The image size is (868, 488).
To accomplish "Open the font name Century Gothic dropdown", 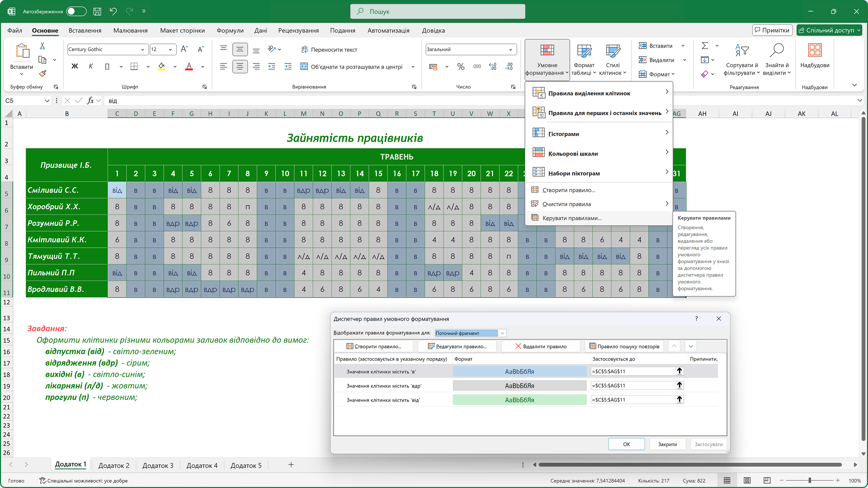I will (142, 49).
